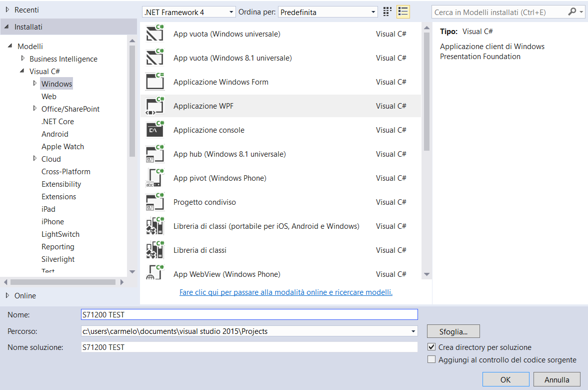Click the tree panel vertical scrollbar thumb
Viewport: 588px width, 390px height.
tap(132, 101)
